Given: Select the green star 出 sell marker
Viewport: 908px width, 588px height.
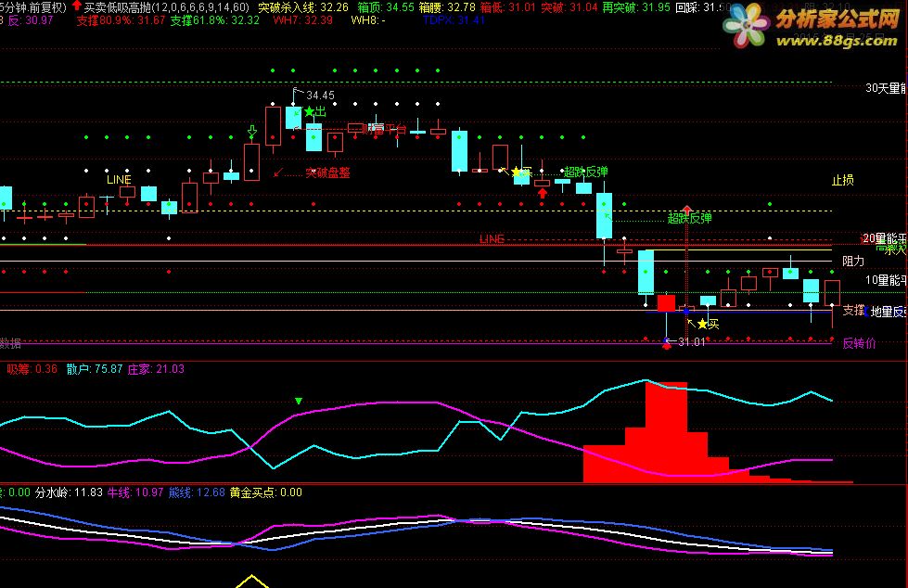Looking at the screenshot, I should click(314, 111).
